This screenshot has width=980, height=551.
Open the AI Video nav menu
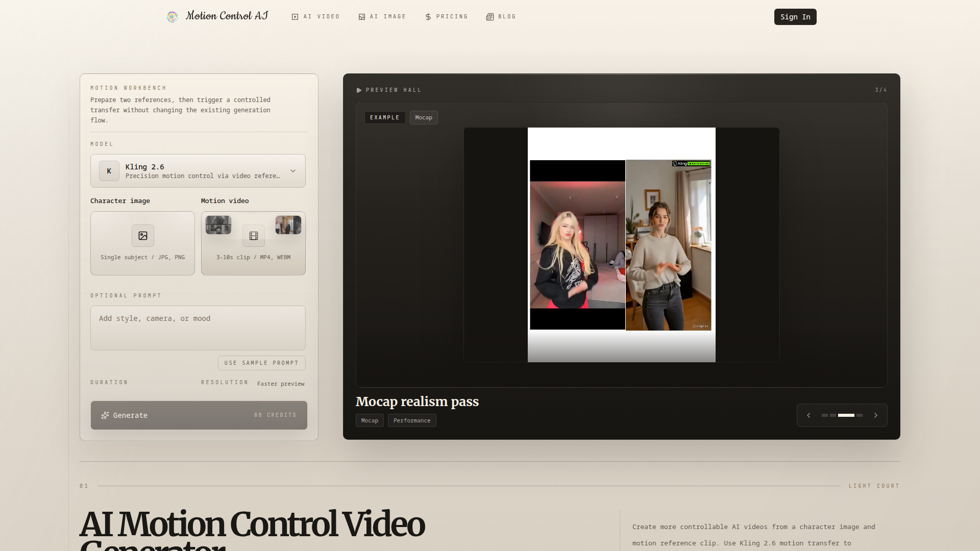(316, 17)
